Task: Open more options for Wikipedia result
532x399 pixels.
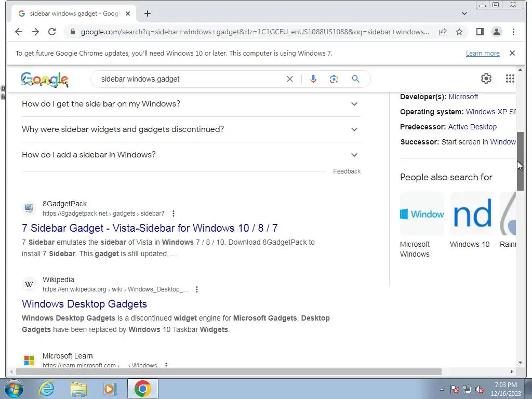Action: click(x=197, y=289)
